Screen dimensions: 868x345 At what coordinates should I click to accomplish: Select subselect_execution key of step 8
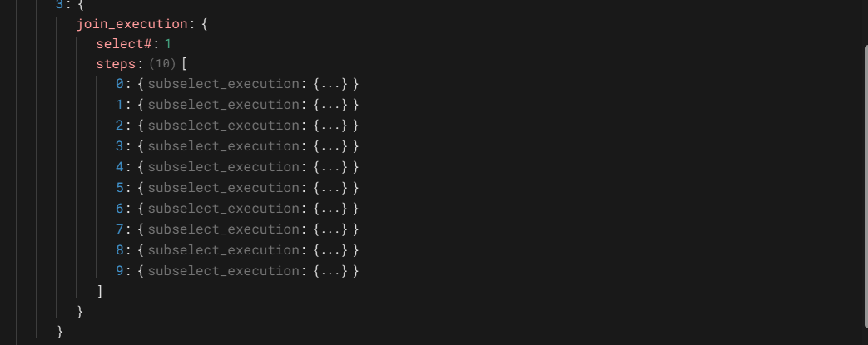tap(222, 250)
